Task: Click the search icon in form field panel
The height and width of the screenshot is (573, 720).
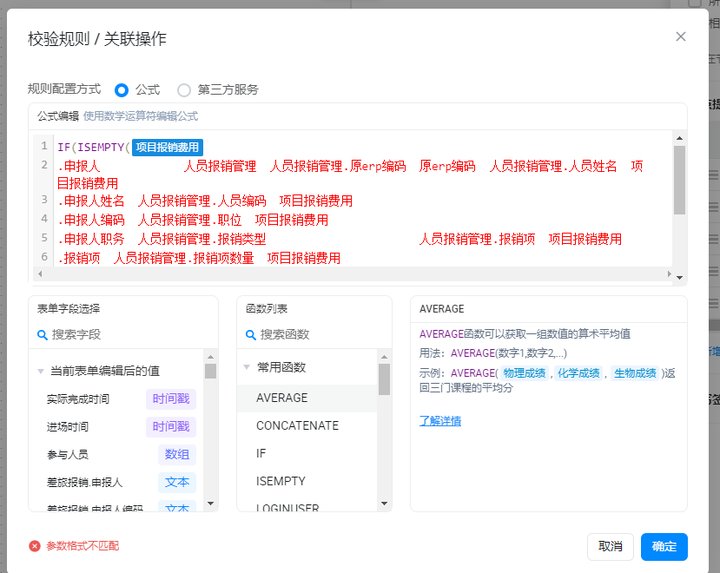Action: [x=42, y=335]
